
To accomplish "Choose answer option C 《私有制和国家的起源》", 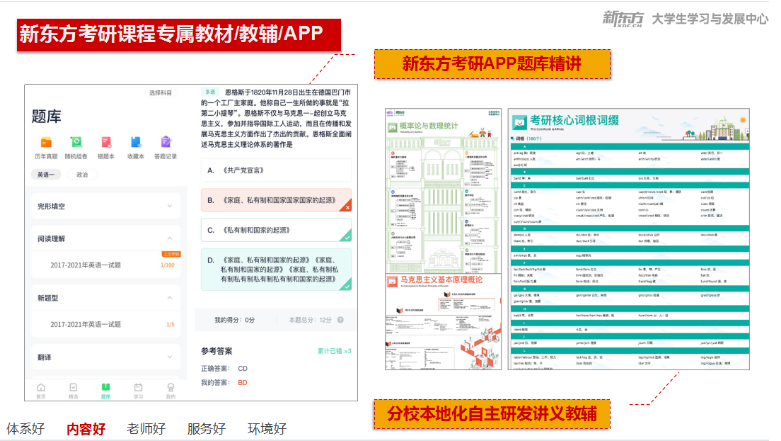I will click(276, 230).
